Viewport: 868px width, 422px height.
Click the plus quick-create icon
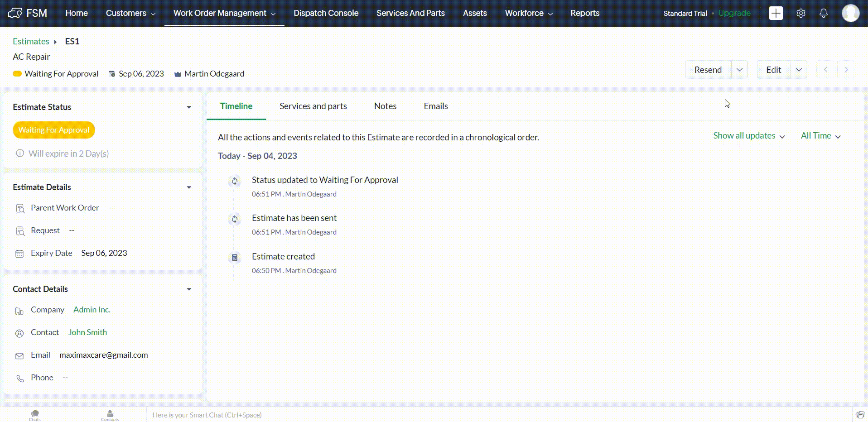pyautogui.click(x=776, y=13)
